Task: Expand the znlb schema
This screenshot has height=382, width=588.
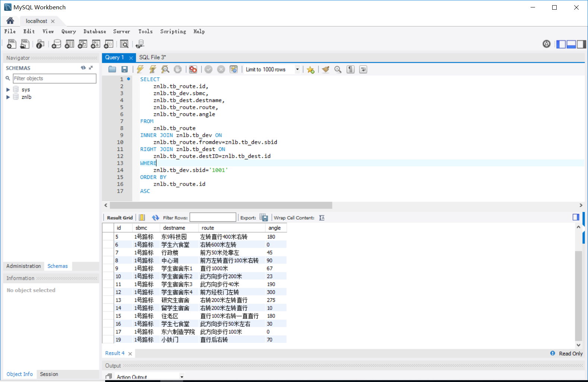Action: [8, 97]
